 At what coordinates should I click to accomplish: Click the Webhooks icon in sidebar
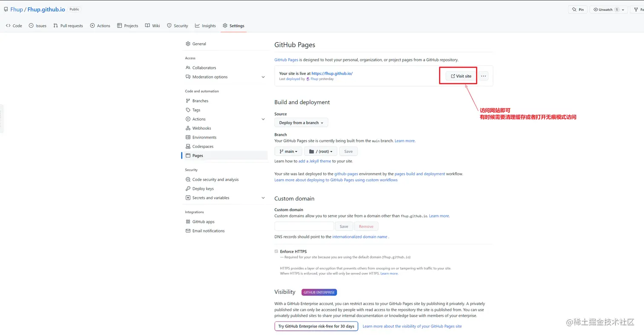click(x=188, y=128)
